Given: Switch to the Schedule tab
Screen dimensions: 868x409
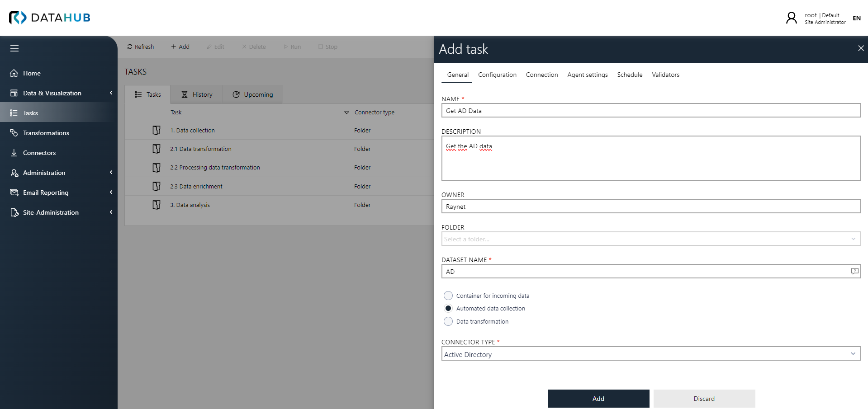Looking at the screenshot, I should 630,75.
